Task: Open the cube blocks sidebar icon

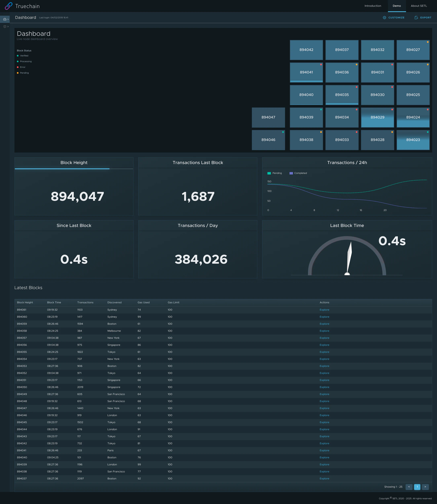Action: [5, 27]
